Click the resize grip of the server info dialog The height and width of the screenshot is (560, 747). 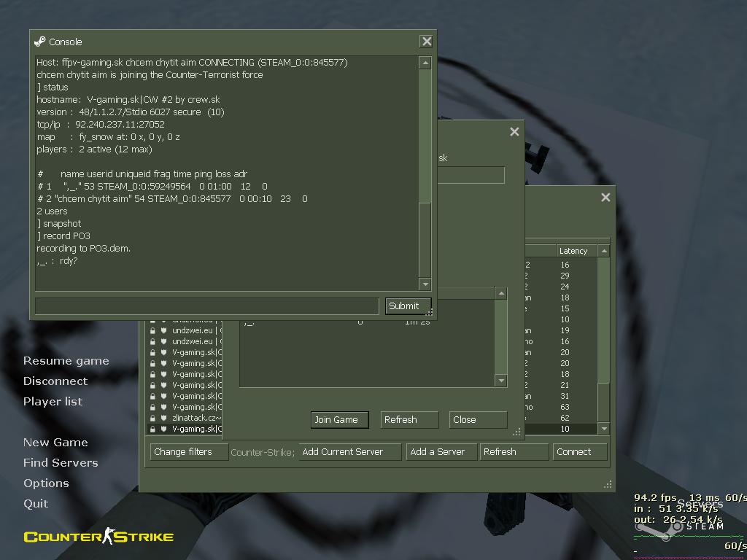[x=517, y=432]
